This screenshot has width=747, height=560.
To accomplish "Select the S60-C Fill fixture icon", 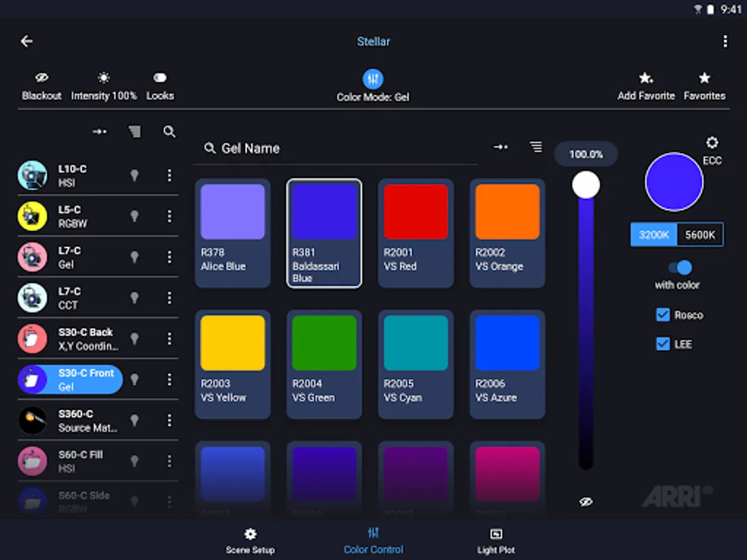I will tap(32, 461).
